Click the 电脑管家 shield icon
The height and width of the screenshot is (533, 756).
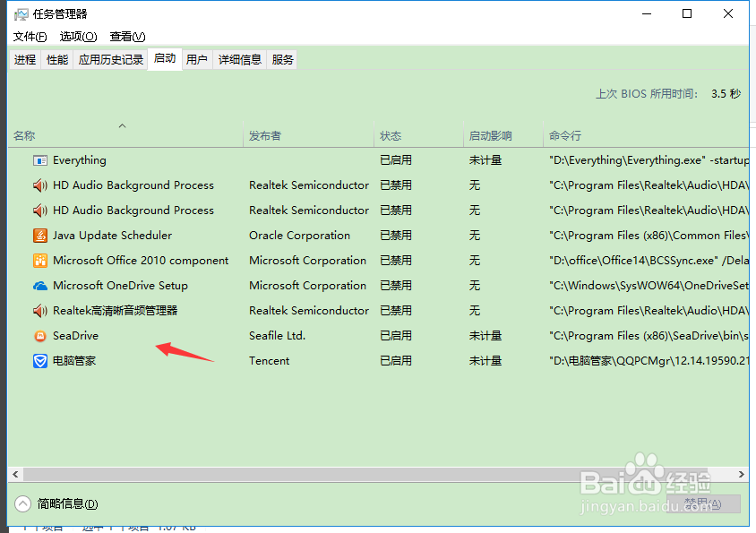click(40, 361)
